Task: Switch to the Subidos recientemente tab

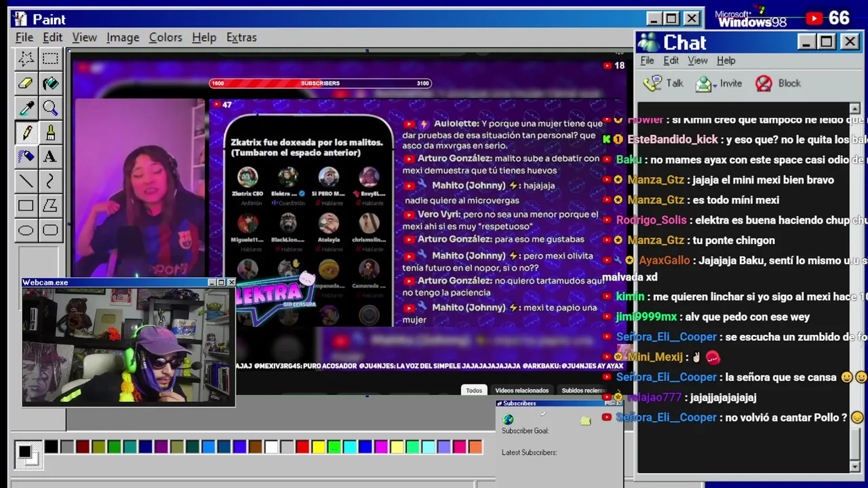Action: [x=583, y=390]
